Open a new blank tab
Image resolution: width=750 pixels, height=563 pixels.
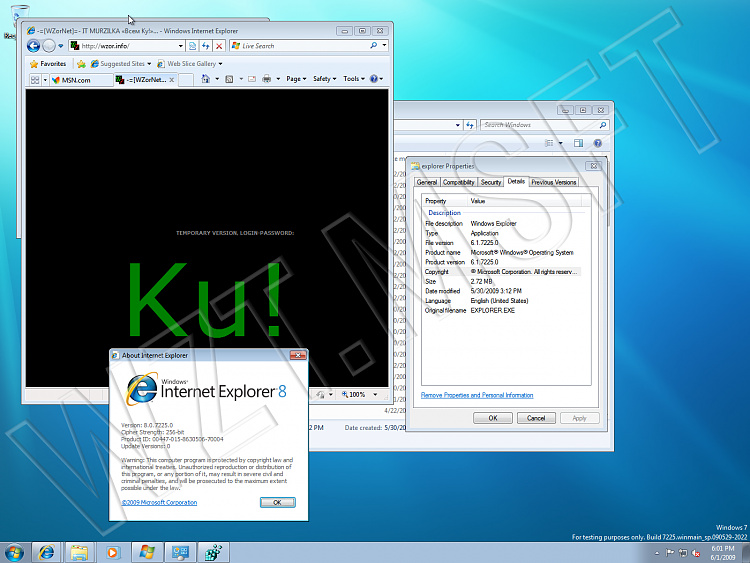click(186, 80)
